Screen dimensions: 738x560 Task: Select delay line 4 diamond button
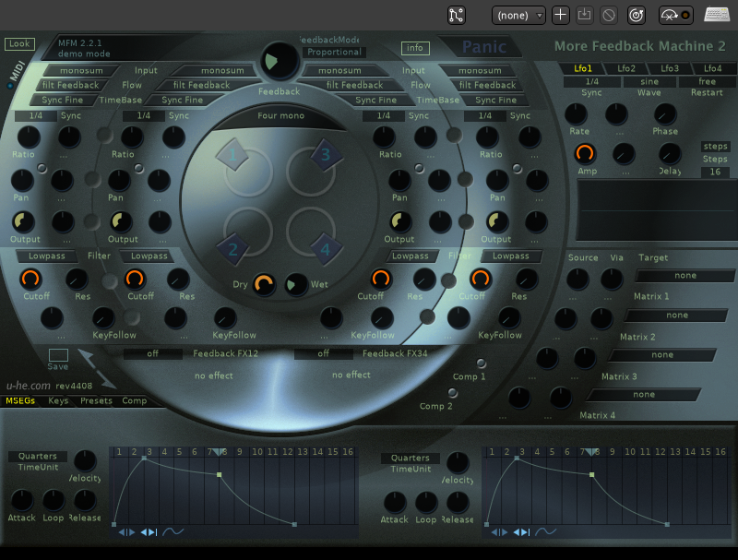point(324,247)
